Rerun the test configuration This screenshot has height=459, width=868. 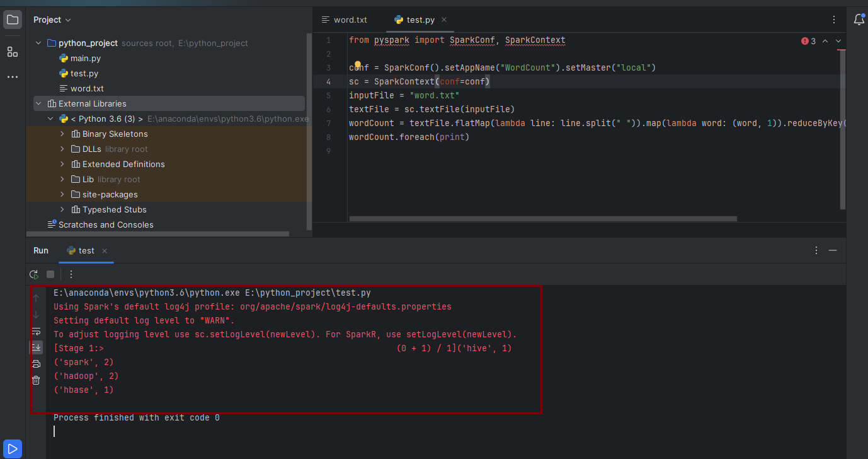(x=34, y=274)
